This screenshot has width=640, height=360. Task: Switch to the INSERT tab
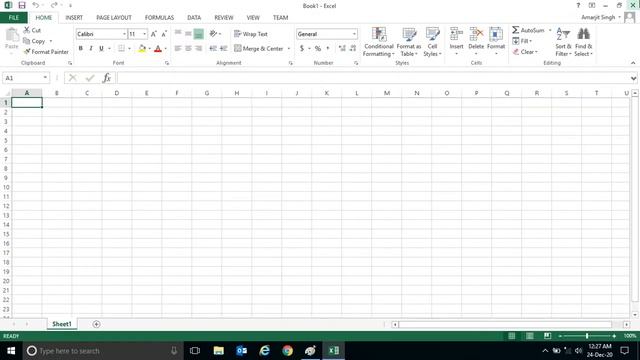pyautogui.click(x=74, y=18)
